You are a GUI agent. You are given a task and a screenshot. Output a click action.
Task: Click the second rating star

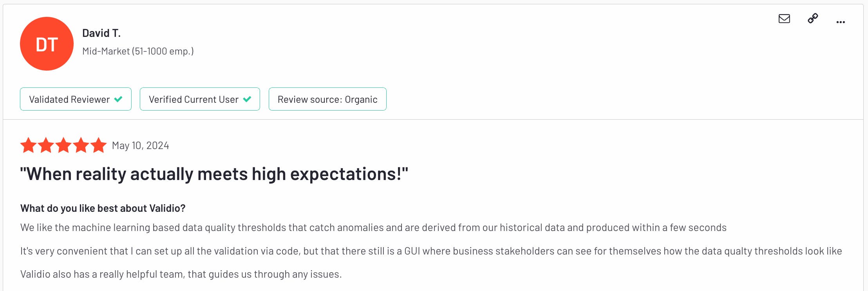tap(46, 145)
